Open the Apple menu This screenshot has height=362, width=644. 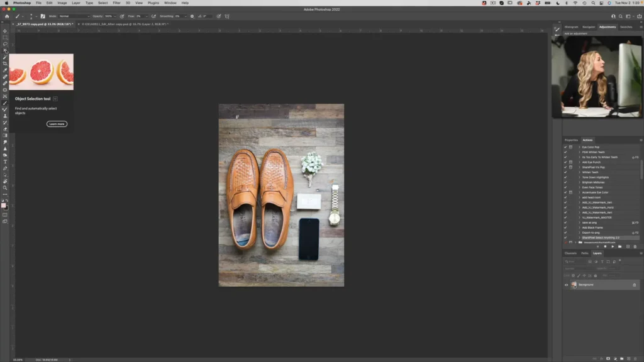[x=6, y=3]
